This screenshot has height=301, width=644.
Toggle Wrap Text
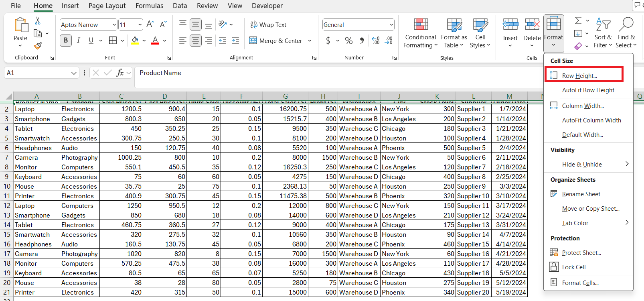point(268,24)
